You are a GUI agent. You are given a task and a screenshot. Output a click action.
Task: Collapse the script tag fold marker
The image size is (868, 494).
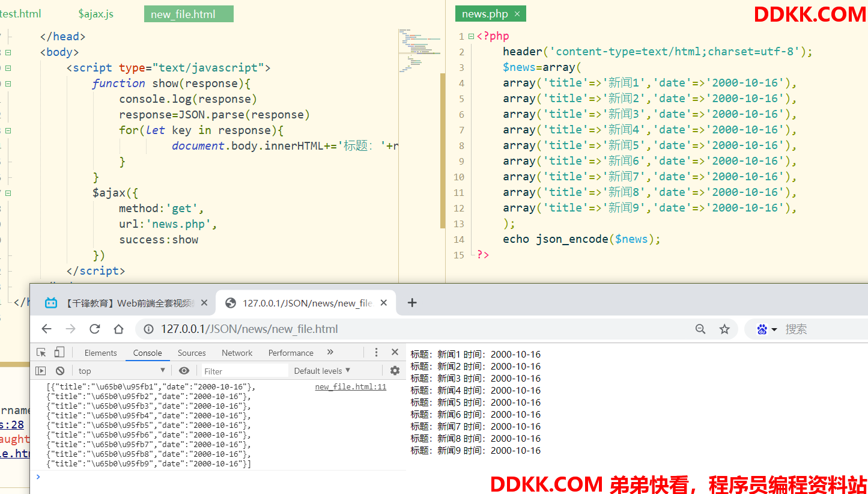[8, 68]
